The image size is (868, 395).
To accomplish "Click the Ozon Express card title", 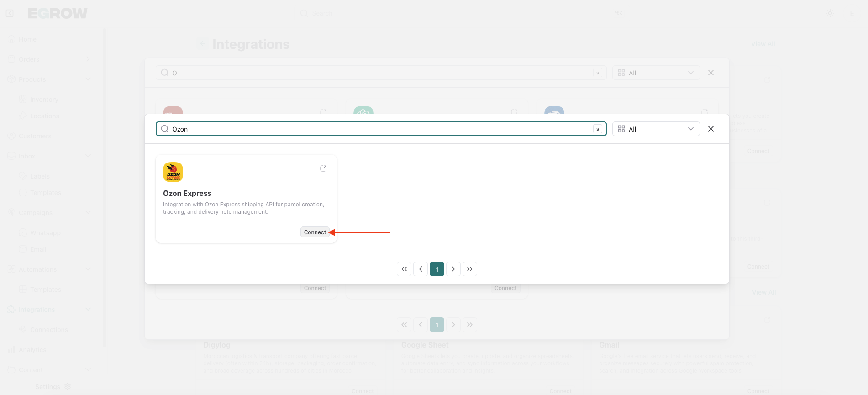I will click(187, 194).
